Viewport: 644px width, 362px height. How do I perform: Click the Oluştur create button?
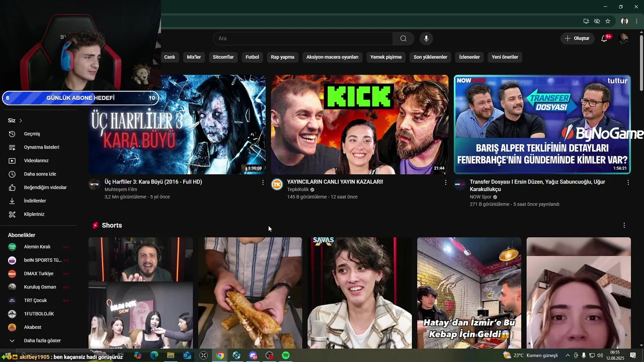(x=577, y=39)
